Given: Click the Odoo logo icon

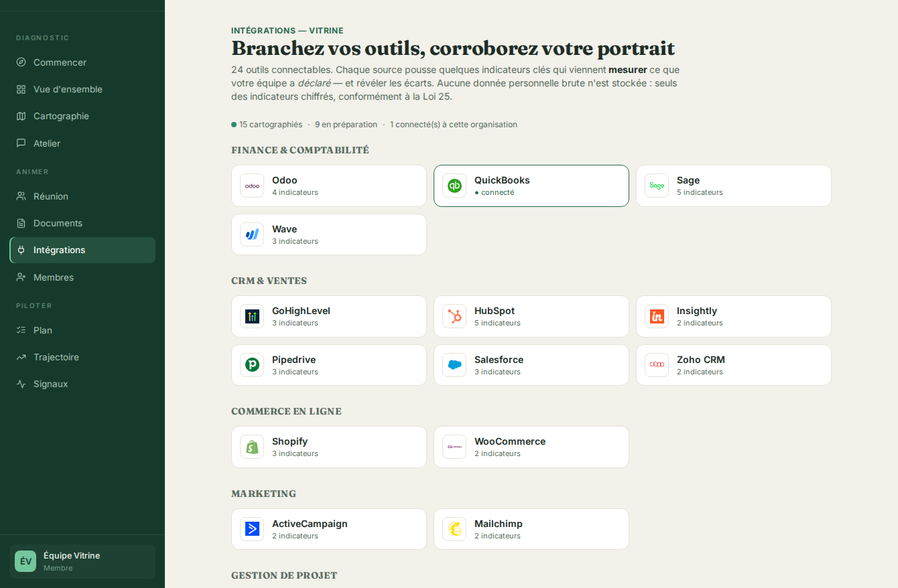Looking at the screenshot, I should [252, 186].
